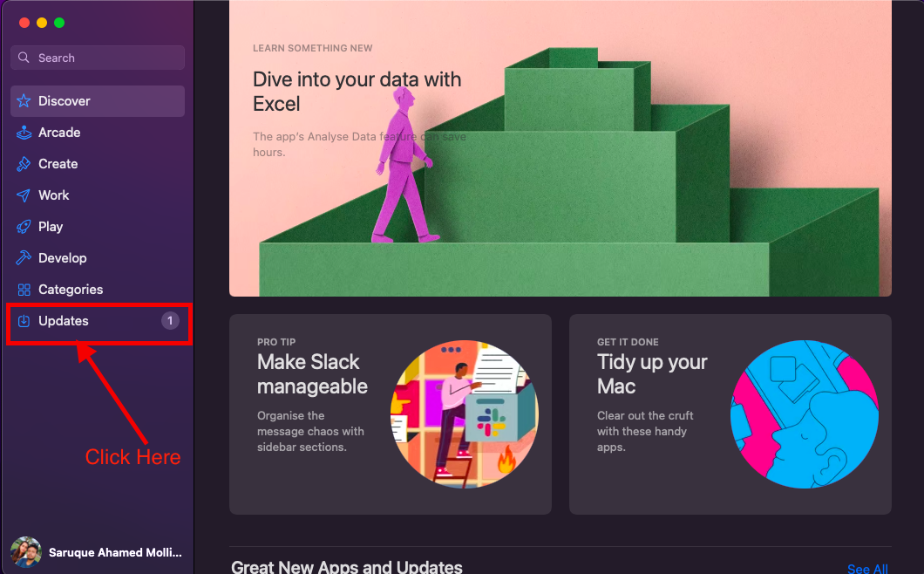Viewport: 924px width, 574px height.
Task: Select the Develop hammer icon
Action: pos(24,258)
